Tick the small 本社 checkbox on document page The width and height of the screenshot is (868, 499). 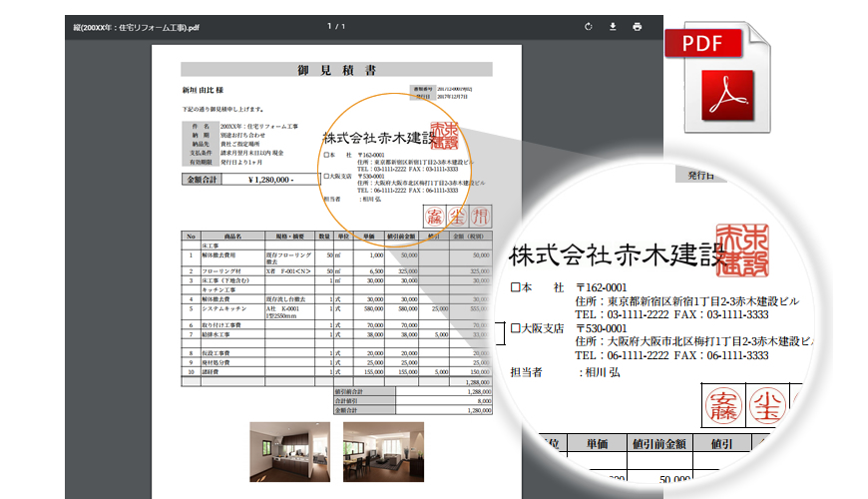point(326,155)
